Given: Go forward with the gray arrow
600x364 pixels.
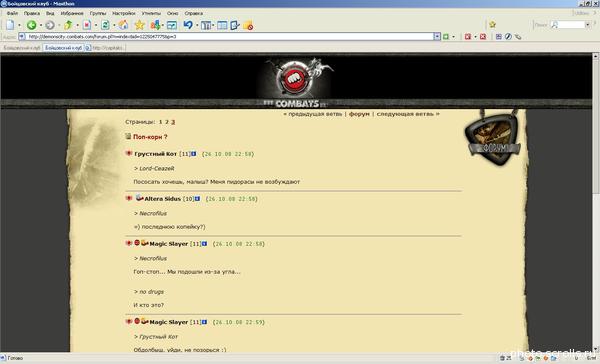Looking at the screenshot, I should 50,25.
